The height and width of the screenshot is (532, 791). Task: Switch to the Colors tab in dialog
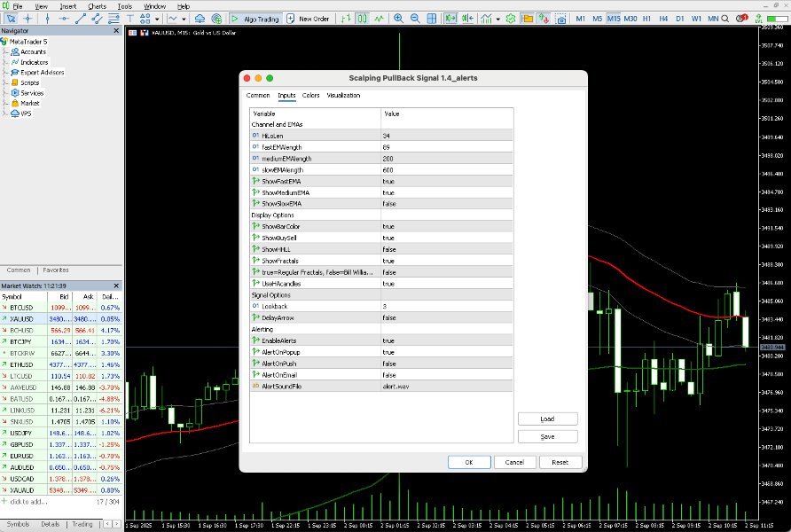pos(310,95)
